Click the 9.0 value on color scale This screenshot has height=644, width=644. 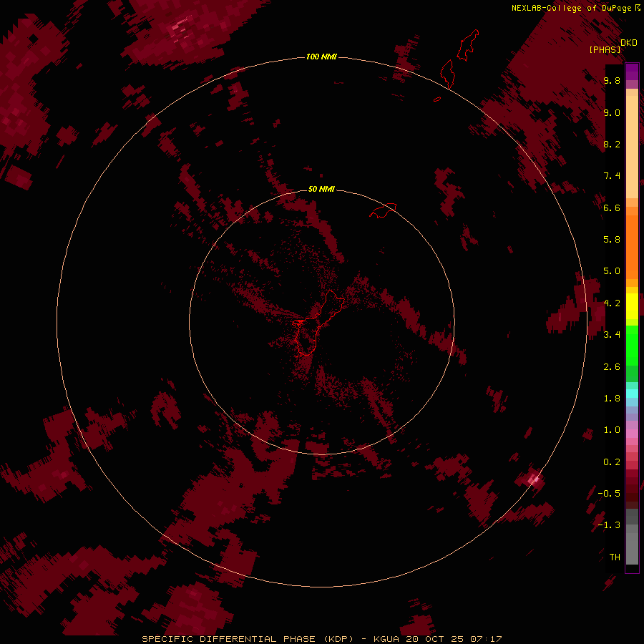(612, 112)
